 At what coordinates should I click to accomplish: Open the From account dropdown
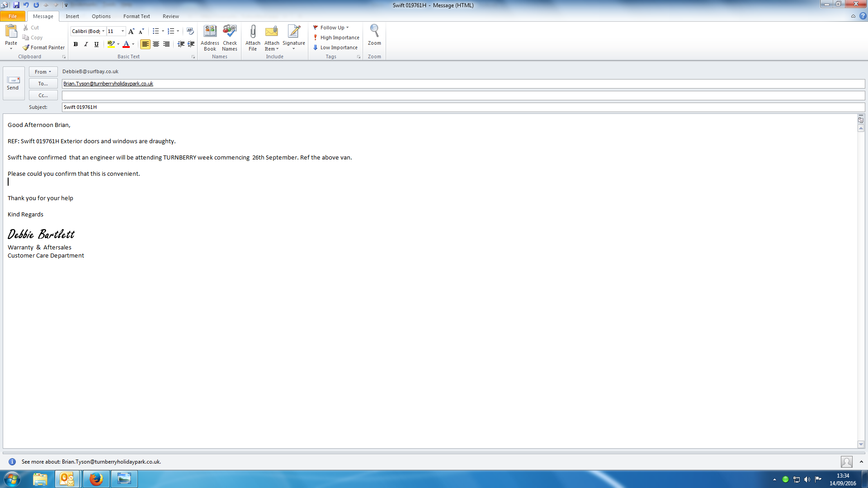pyautogui.click(x=43, y=72)
